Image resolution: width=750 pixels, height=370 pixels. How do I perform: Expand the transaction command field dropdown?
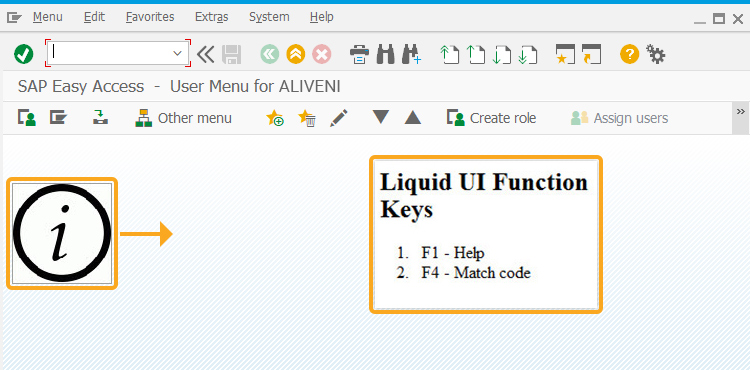coord(177,53)
